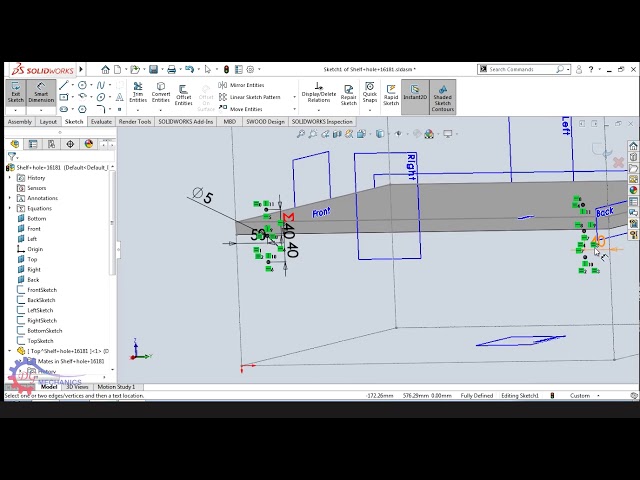Select the Ellipse sketch tool
The image size is (640, 480).
point(101,97)
